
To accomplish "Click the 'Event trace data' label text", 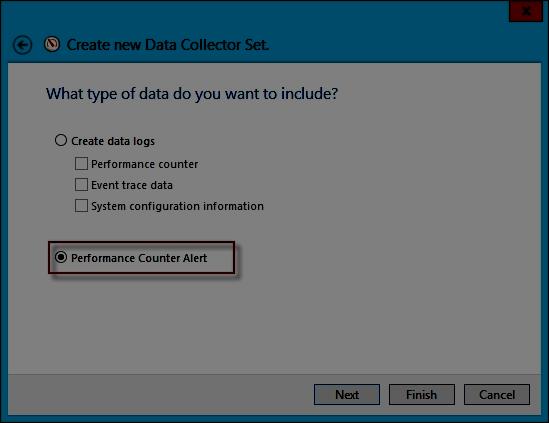I will (132, 185).
